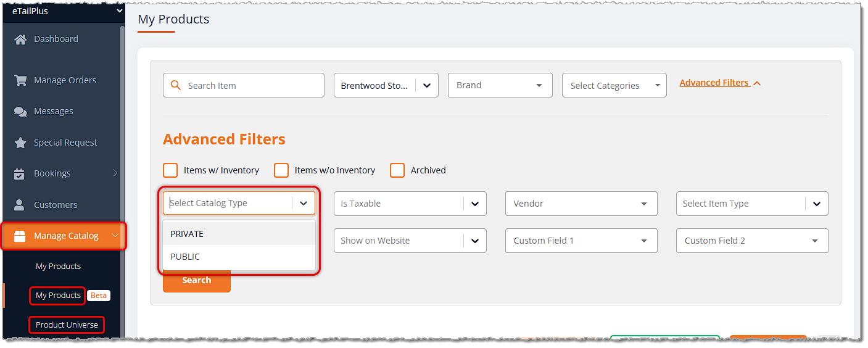The height and width of the screenshot is (348, 868).
Task: Open the Vendor dropdown
Action: (581, 204)
